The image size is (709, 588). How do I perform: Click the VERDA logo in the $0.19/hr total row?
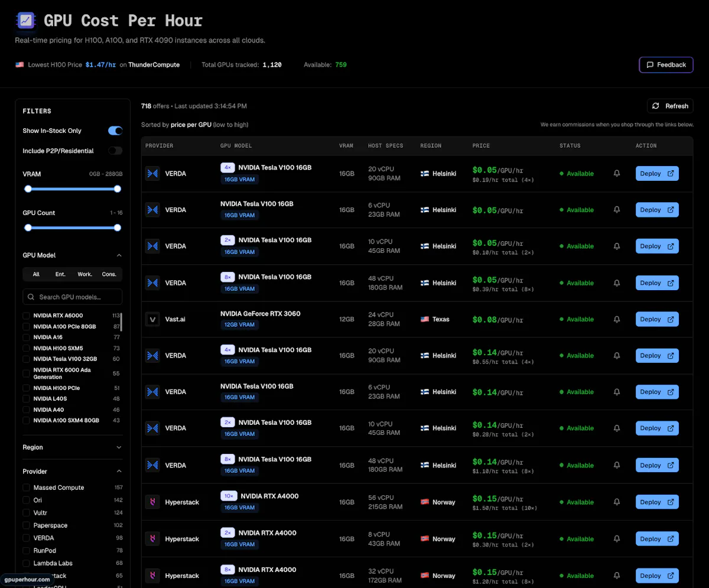coord(152,174)
